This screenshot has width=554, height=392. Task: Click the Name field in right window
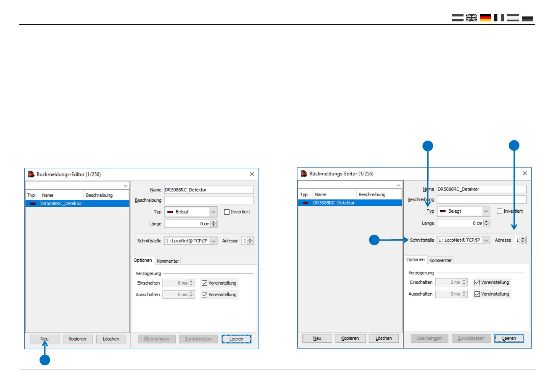482,189
